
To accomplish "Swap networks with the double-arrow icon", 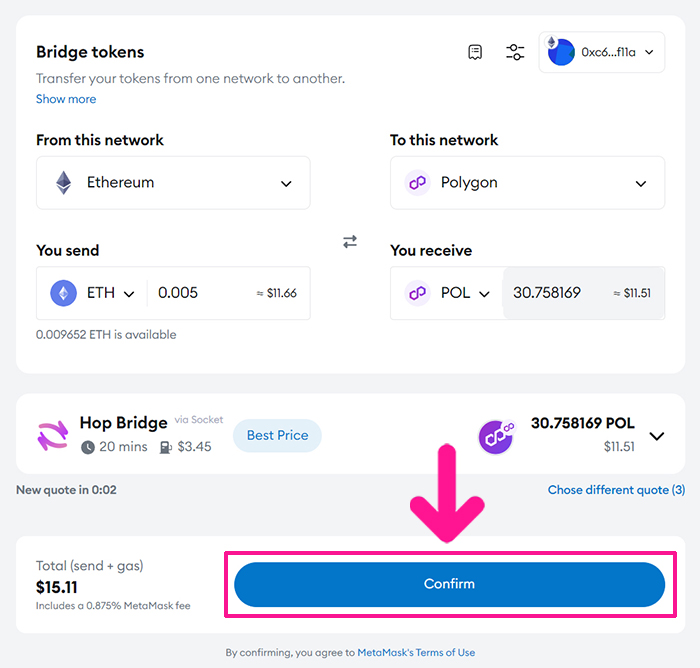I will coord(350,242).
